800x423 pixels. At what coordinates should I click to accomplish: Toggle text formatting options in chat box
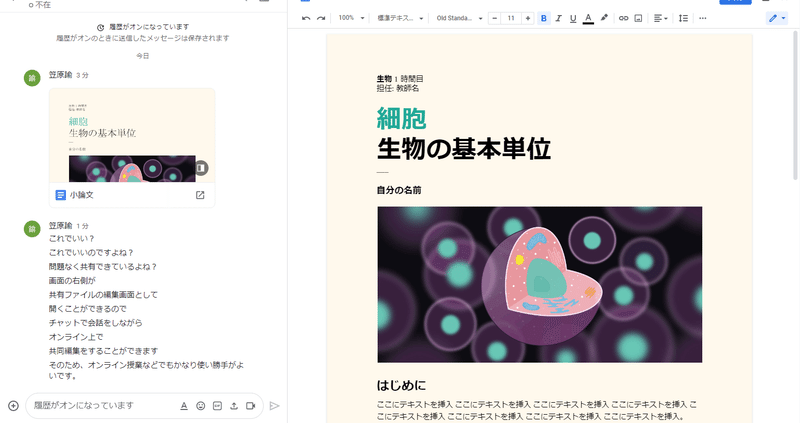pyautogui.click(x=184, y=406)
